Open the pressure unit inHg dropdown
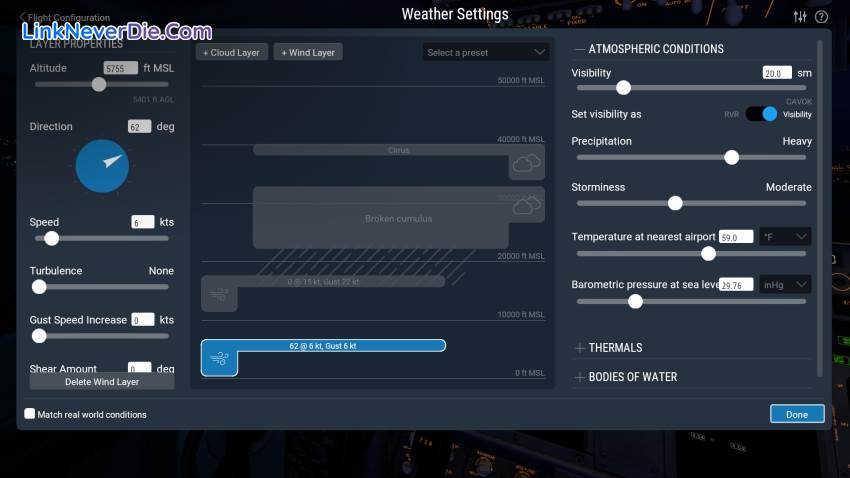Viewport: 850px width, 478px height. (785, 285)
